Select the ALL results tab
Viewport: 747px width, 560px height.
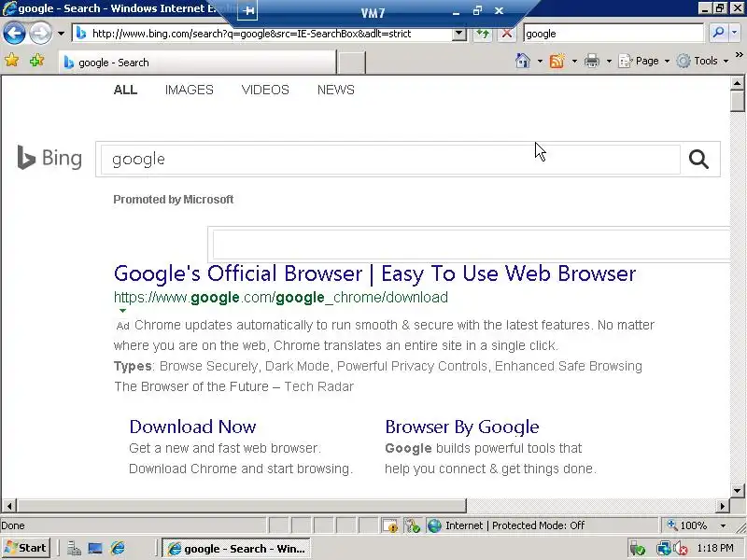pos(125,90)
